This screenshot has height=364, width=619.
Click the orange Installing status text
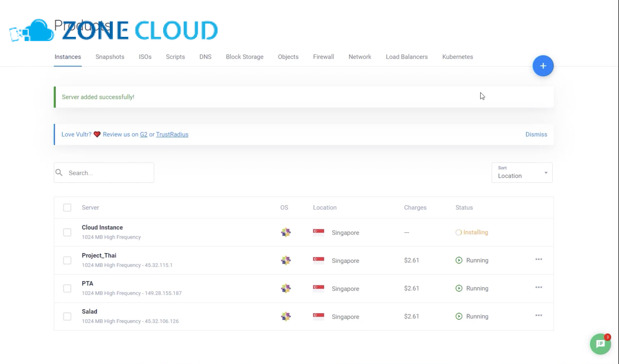475,232
